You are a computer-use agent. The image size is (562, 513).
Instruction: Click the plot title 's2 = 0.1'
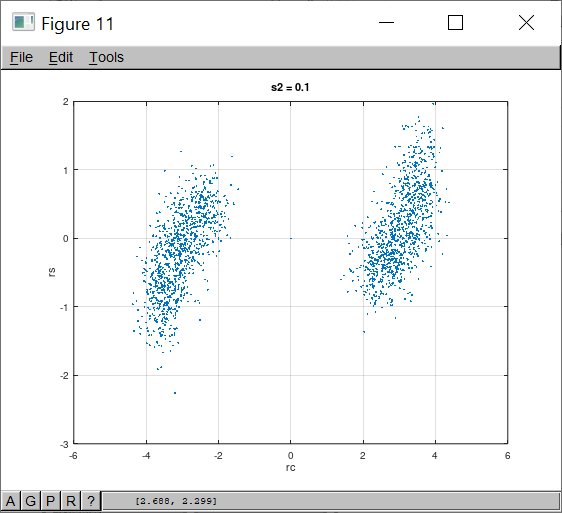coord(290,87)
